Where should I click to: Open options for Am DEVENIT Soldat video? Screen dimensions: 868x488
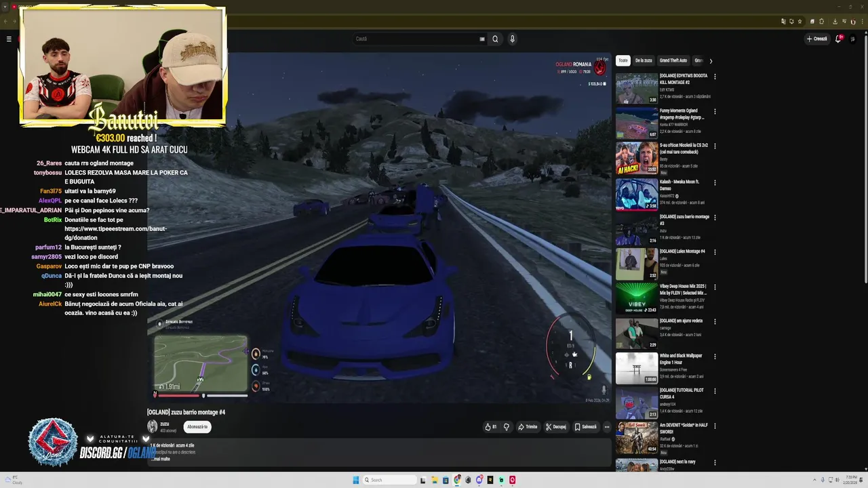click(x=715, y=426)
